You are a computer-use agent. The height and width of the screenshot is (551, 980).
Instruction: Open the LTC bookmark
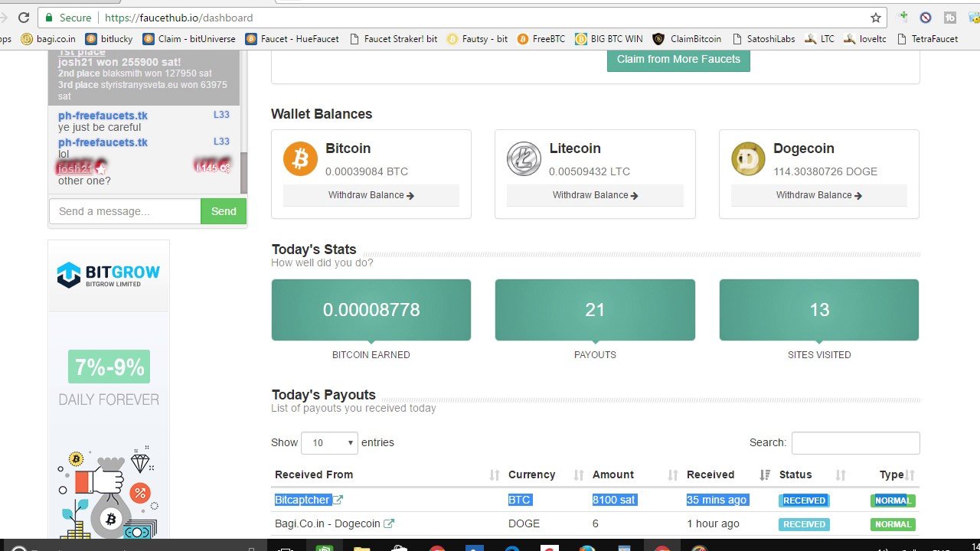(x=820, y=39)
